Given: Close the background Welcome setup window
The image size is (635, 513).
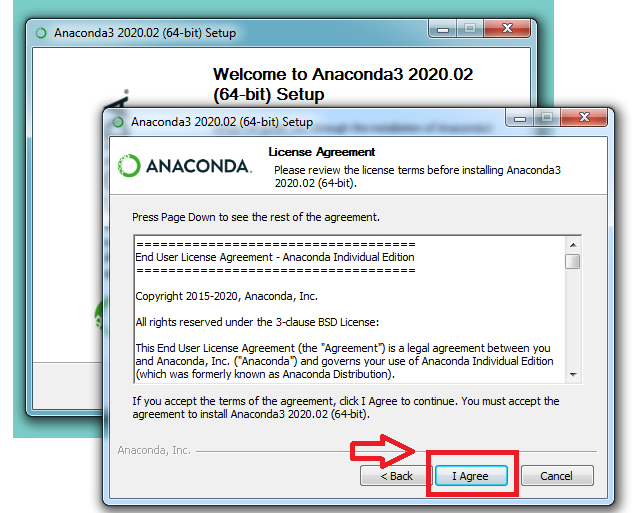Looking at the screenshot, I should [x=507, y=29].
